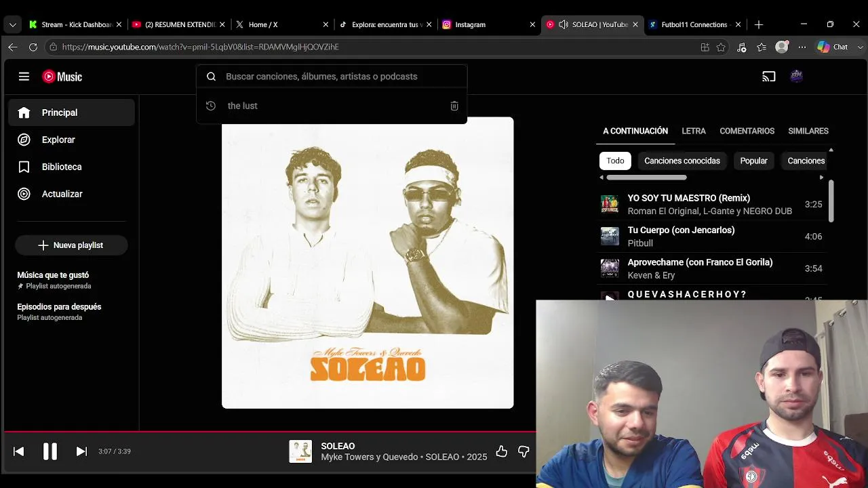
Task: Click the Tu Cuerpo song thumbnail
Action: pos(610,237)
